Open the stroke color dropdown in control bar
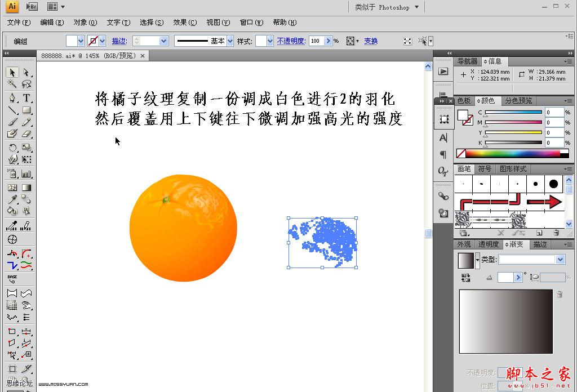 [x=103, y=41]
